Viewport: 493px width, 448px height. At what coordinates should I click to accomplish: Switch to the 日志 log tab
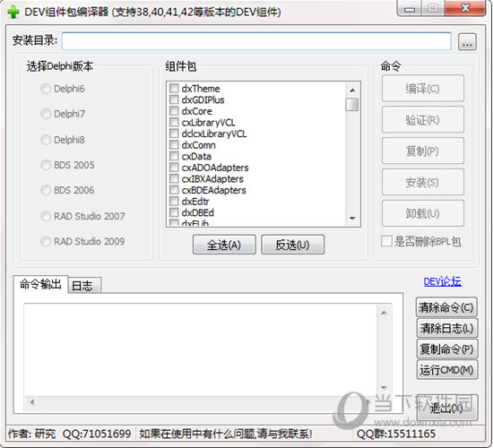pyautogui.click(x=83, y=286)
